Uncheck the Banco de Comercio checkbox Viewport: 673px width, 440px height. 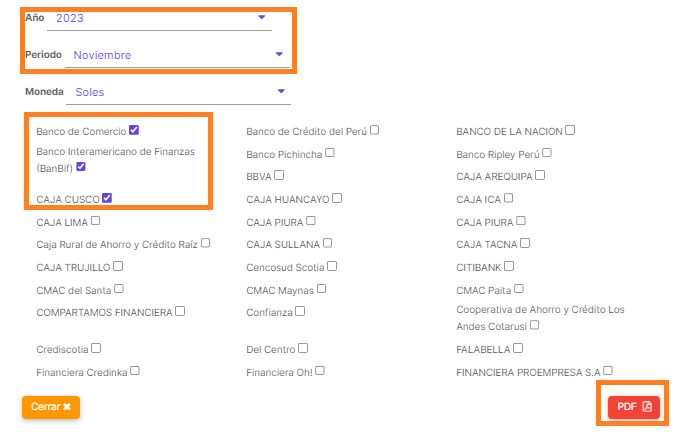[x=134, y=130]
